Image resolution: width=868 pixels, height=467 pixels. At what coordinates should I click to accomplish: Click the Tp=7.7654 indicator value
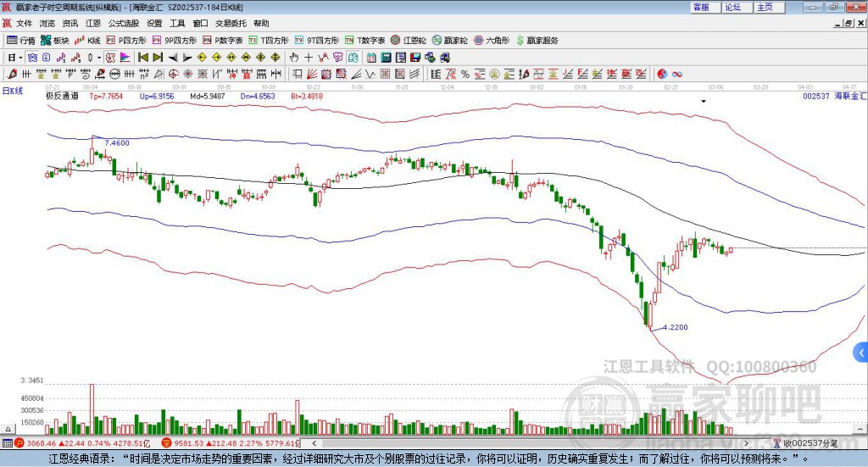tap(106, 96)
